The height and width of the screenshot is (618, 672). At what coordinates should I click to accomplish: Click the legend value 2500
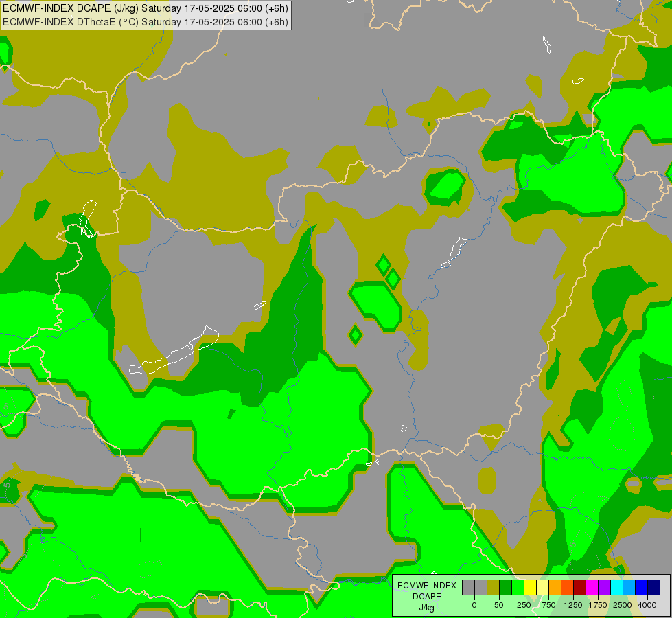tap(623, 605)
